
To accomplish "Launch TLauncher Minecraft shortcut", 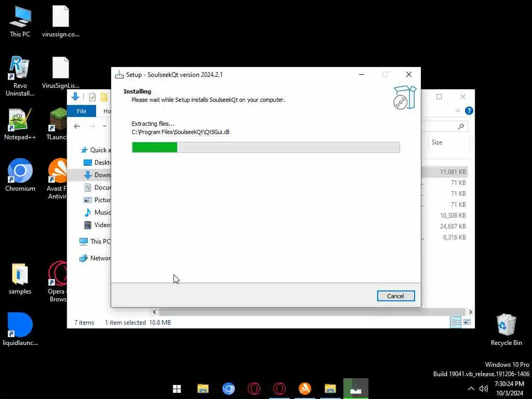I will pos(57,124).
